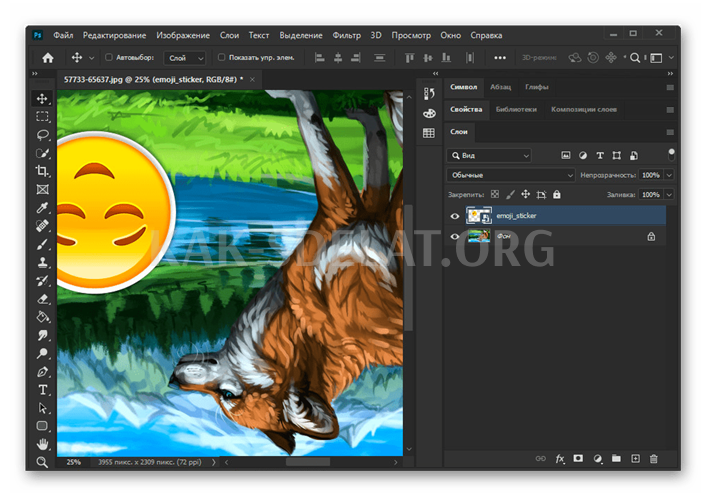Expand the workspace switcher dropdown arrow
Screen dimensions: 706x496
point(671,58)
